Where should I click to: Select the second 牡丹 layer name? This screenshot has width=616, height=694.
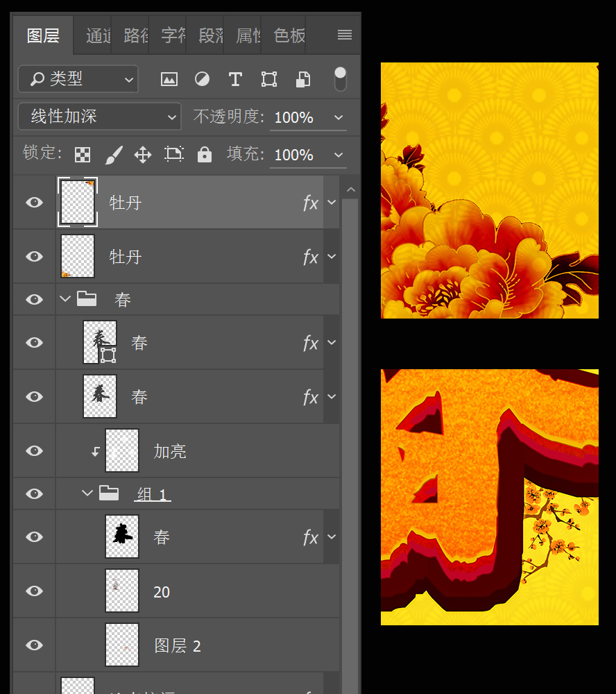click(x=126, y=257)
